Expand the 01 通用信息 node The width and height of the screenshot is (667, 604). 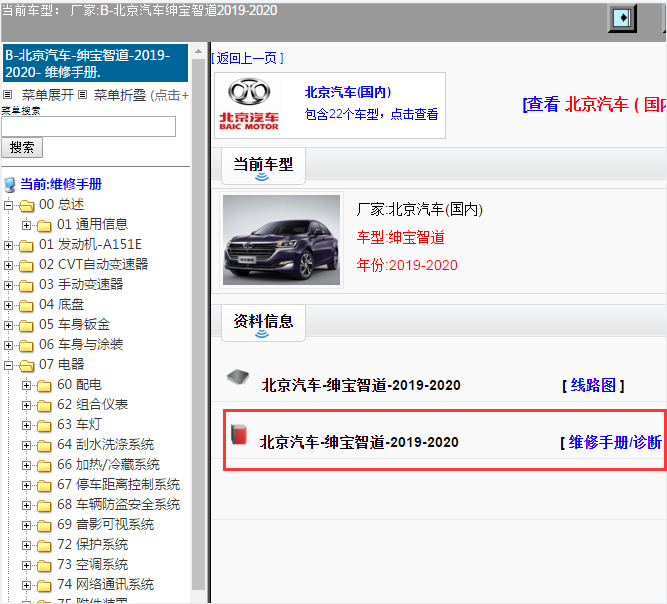click(x=26, y=225)
